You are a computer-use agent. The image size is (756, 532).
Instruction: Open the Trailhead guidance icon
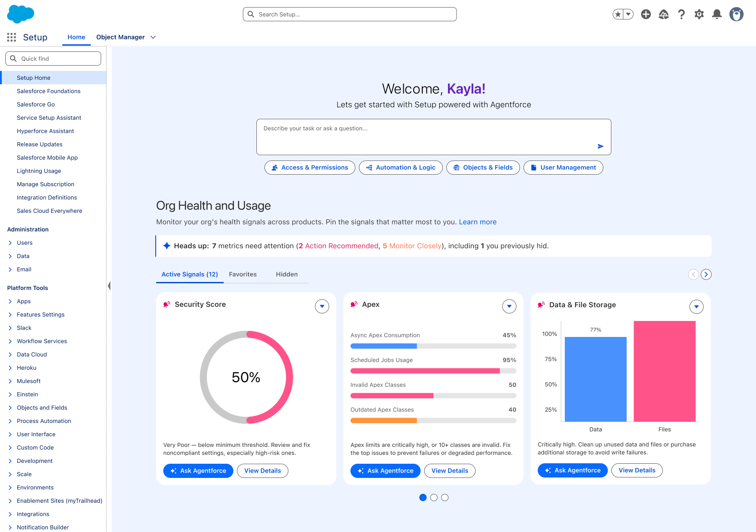coord(664,14)
